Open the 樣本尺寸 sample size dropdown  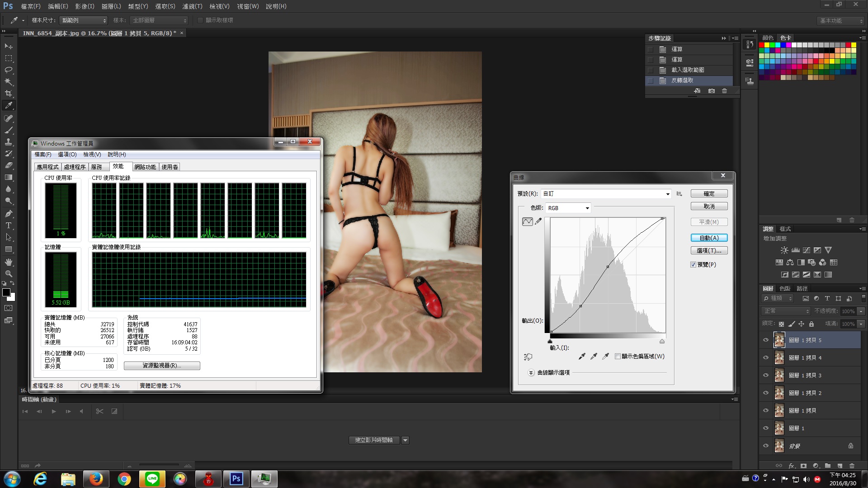(x=83, y=20)
